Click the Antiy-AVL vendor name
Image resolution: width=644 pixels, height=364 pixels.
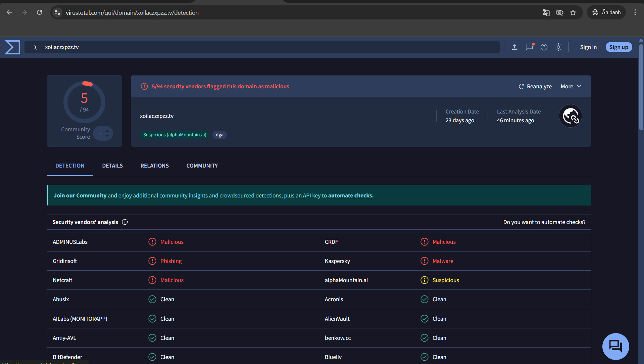click(x=64, y=338)
